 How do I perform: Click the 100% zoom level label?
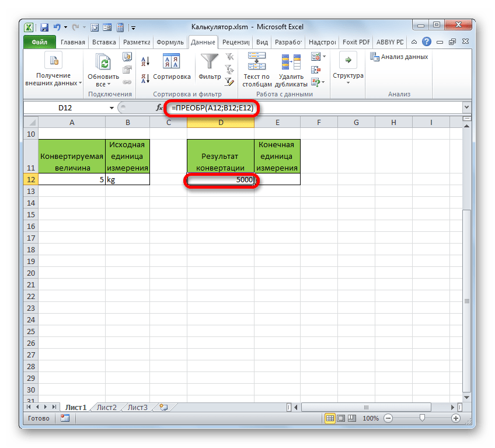371,418
